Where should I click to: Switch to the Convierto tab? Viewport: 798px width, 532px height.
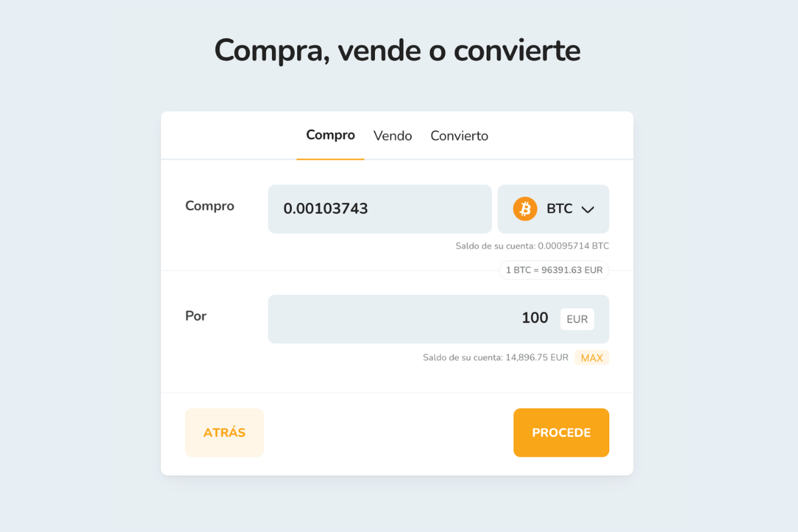coord(459,136)
